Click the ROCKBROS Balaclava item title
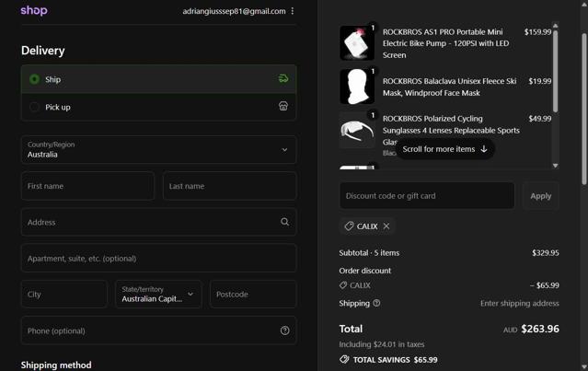 (x=449, y=87)
